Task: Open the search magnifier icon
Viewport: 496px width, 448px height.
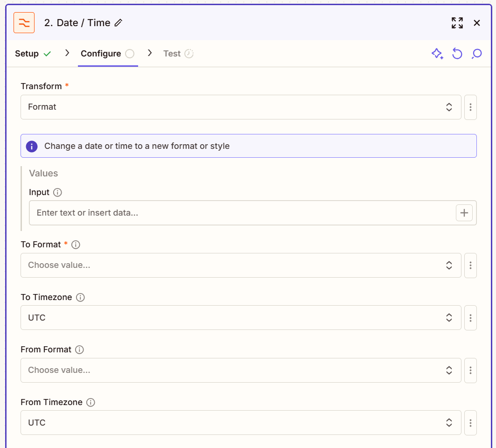Action: pos(476,54)
